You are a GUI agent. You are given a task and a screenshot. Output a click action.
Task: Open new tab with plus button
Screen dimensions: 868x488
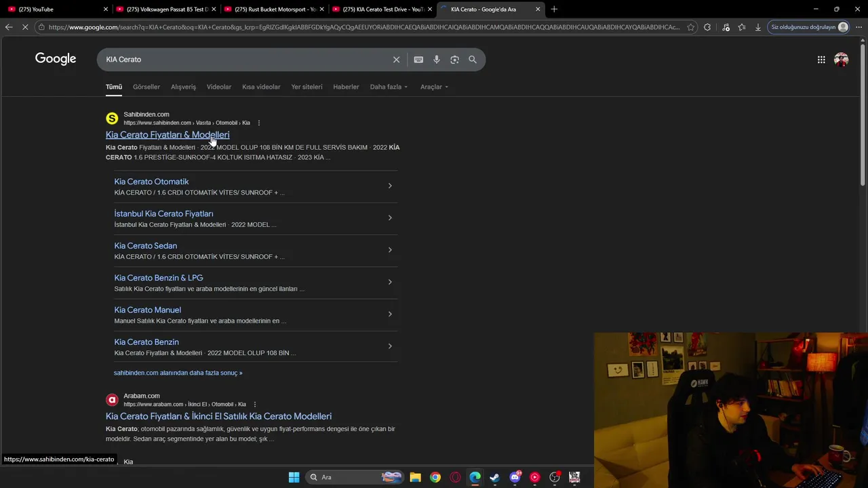click(554, 9)
